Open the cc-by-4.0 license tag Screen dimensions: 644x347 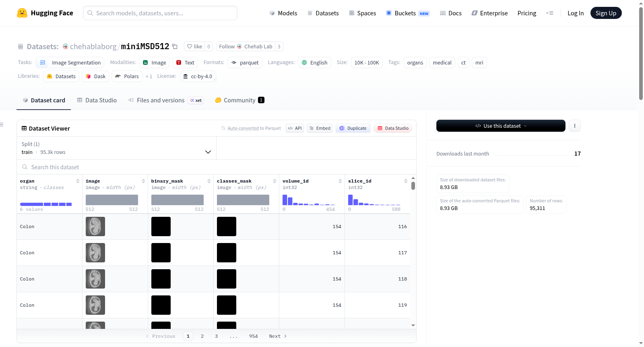click(x=198, y=76)
